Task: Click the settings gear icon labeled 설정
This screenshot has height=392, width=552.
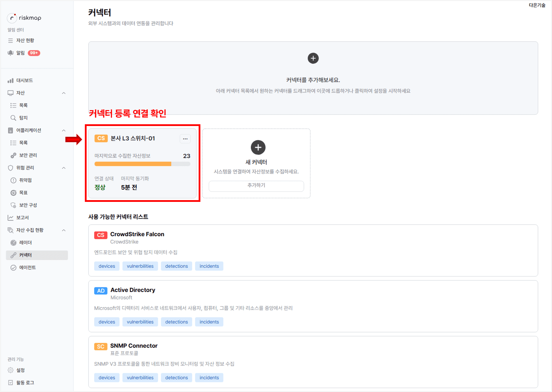Action: coord(10,370)
